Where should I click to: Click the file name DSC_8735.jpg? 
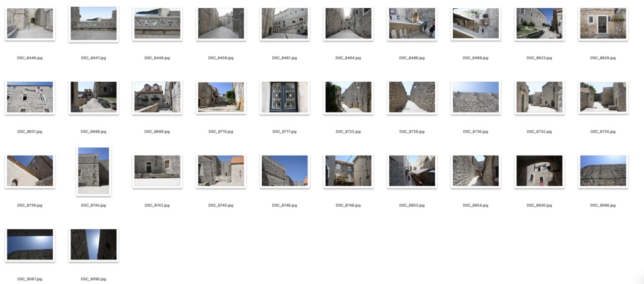[x=603, y=132]
